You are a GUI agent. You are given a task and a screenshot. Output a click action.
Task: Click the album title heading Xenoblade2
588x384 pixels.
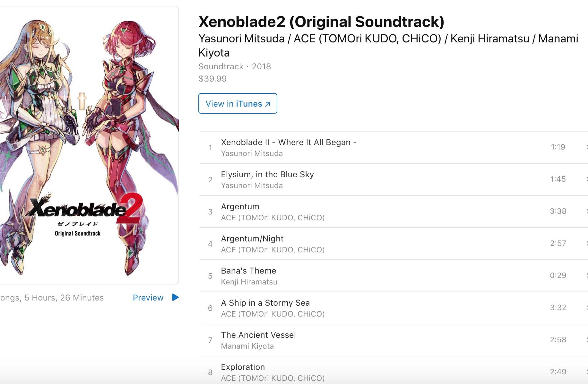pyautogui.click(x=321, y=22)
